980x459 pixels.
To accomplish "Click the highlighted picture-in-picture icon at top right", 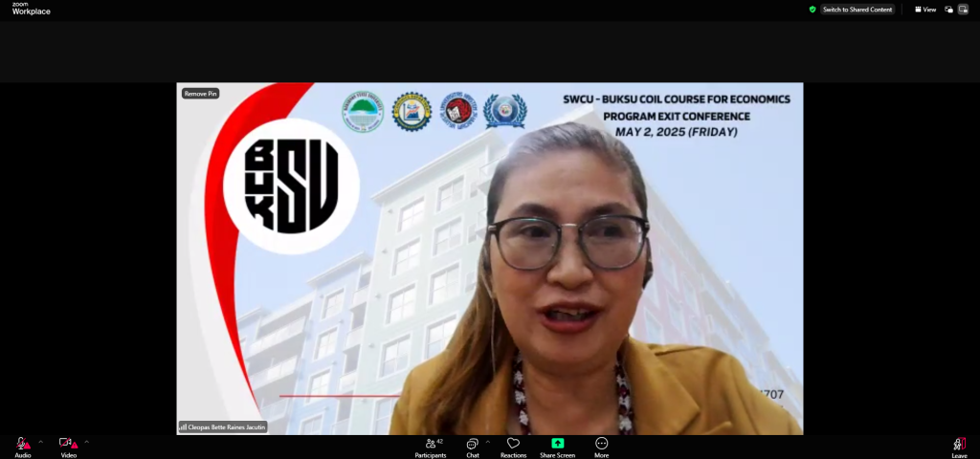I will (x=963, y=10).
